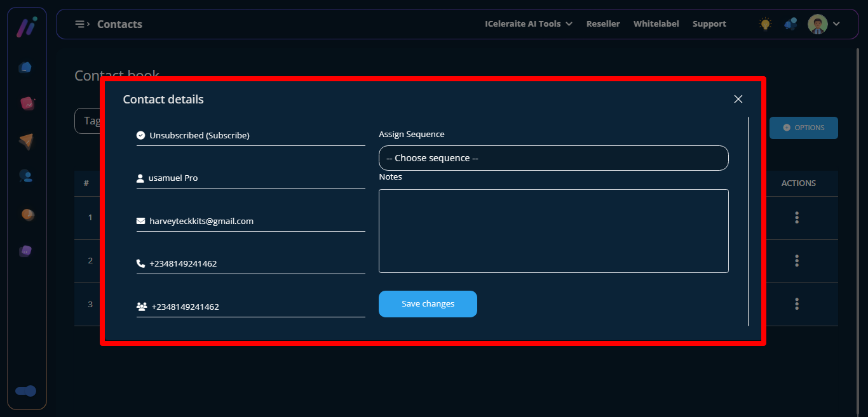Screen dimensions: 868x417
Task: Click the blue pentagon sidebar icon
Action: point(25,67)
